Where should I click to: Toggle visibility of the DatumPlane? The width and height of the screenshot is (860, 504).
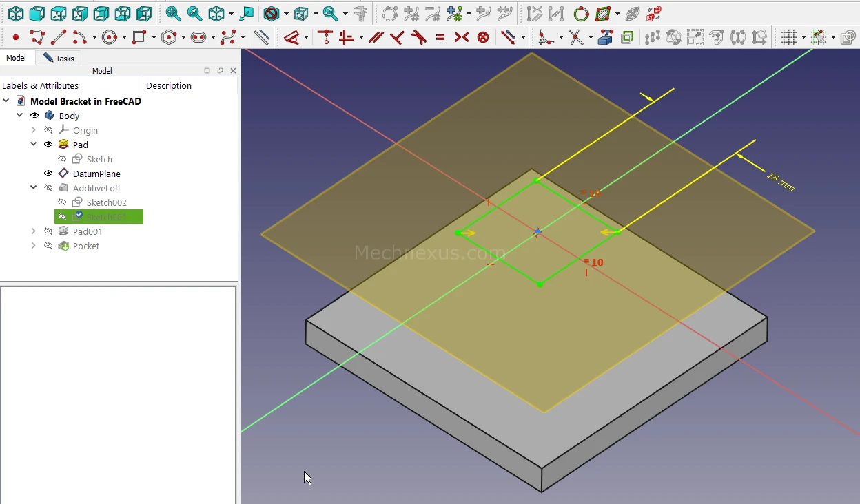point(48,174)
